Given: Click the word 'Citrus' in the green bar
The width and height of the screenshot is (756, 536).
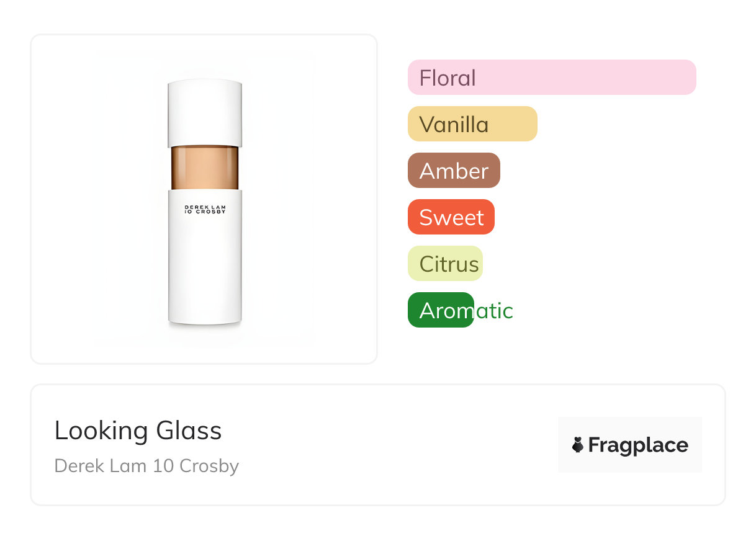Looking at the screenshot, I should tap(449, 264).
